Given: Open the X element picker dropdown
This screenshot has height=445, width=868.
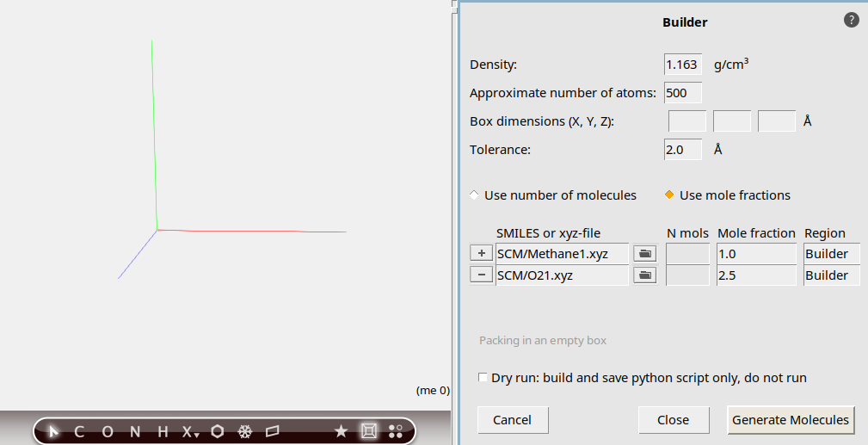Looking at the screenshot, I should pos(190,432).
